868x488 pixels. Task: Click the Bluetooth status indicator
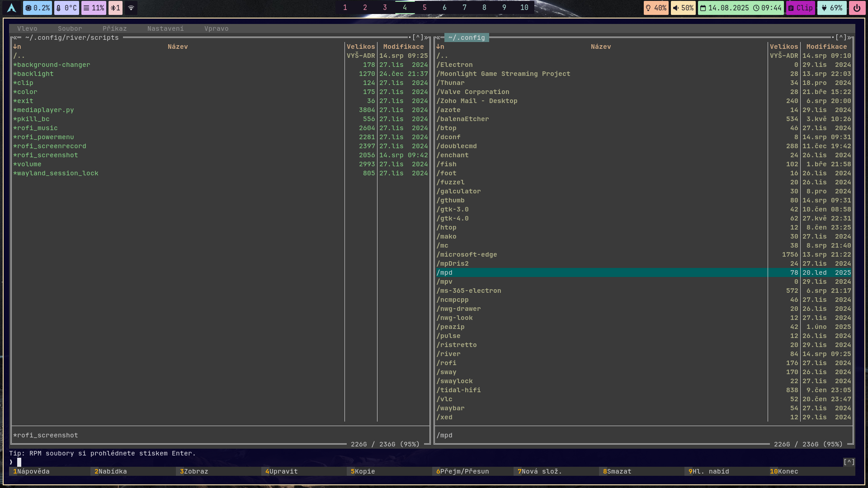point(115,8)
